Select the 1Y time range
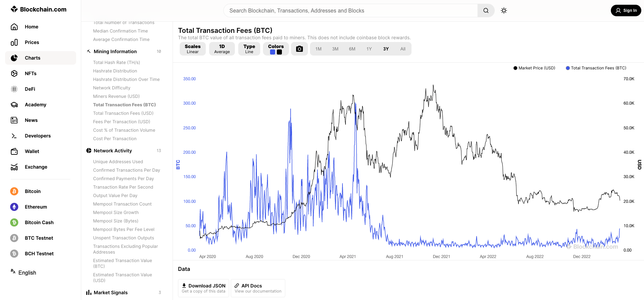This screenshot has width=644, height=300. (x=369, y=49)
